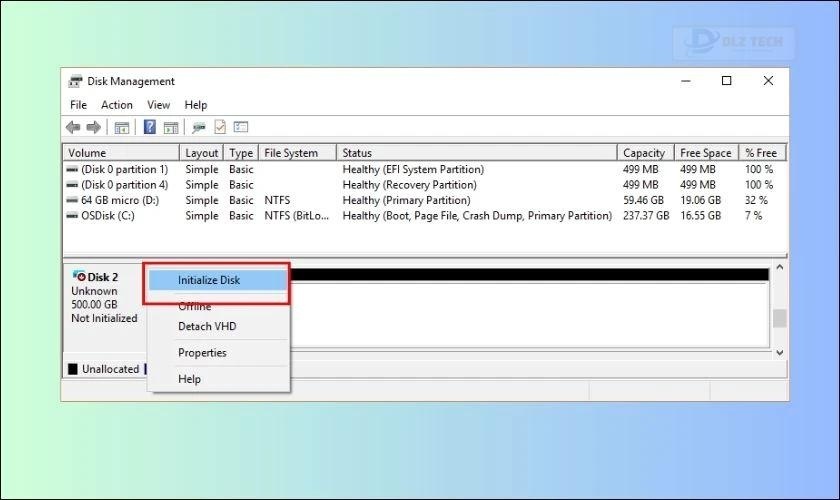Viewport: 840px width, 500px height.
Task: Close the Disk Management window
Action: pos(768,81)
